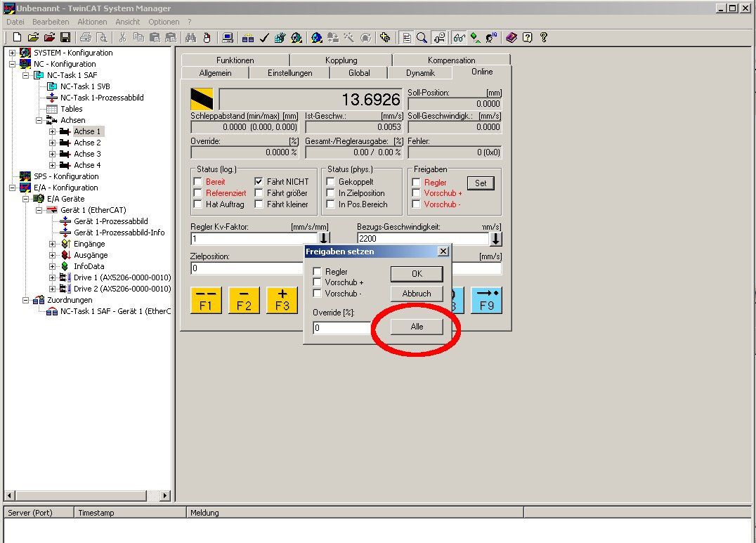Viewport: 756px width, 543px height.
Task: Toggle red Regler checkbox in Freigaben group
Action: coord(416,182)
